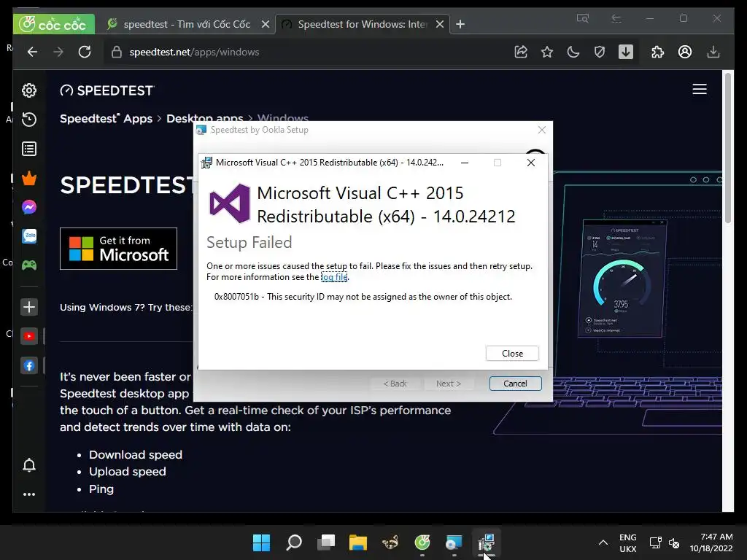
Task: Reload the speedtest.net page
Action: (x=85, y=52)
